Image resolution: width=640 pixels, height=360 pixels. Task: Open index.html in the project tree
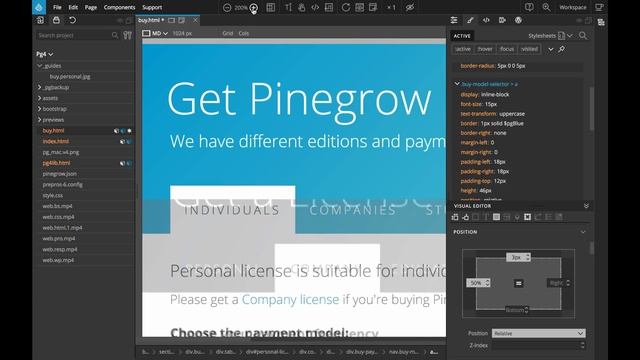click(x=56, y=141)
